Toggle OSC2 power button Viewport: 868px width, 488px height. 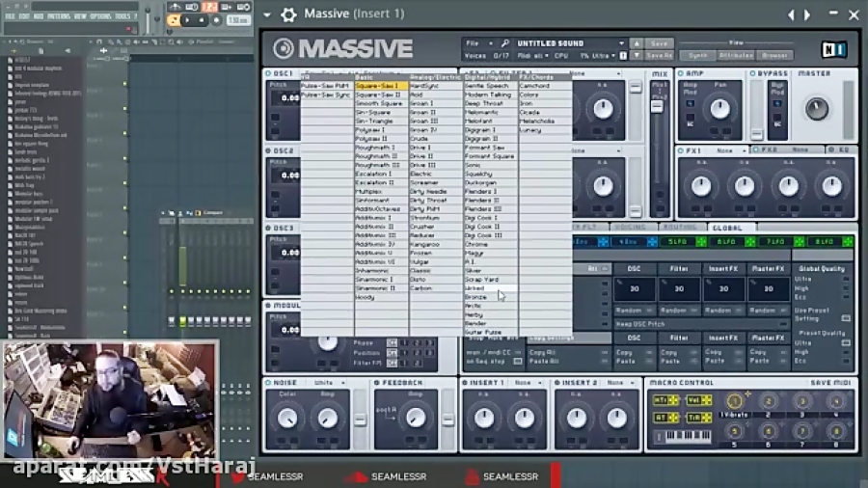click(x=268, y=150)
